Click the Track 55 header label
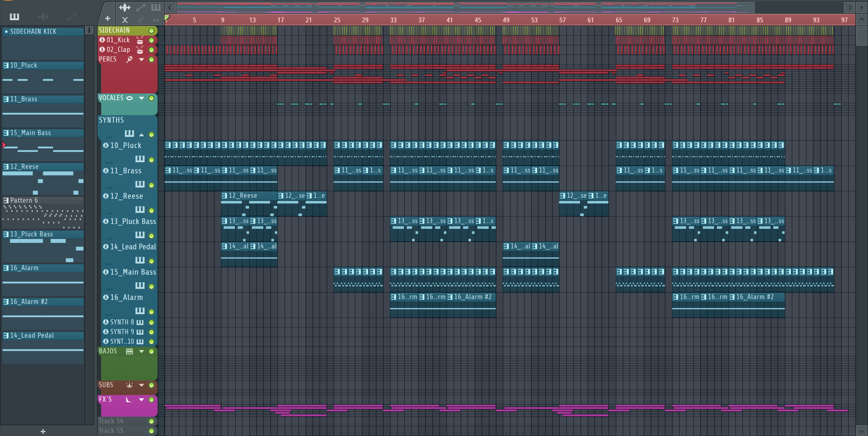 tap(111, 431)
